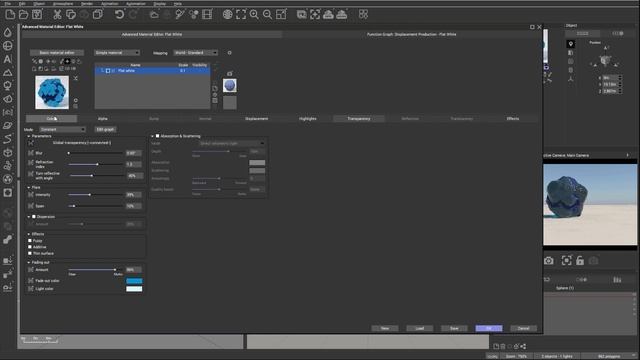The image size is (640, 360).
Task: Click the camera snapshot icon below the render preview
Action: (549, 261)
